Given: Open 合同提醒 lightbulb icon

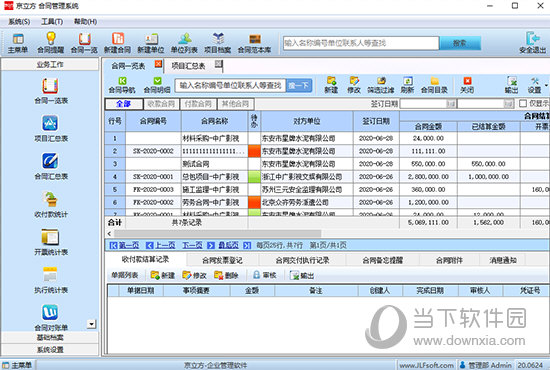Looking at the screenshot, I should (51, 43).
